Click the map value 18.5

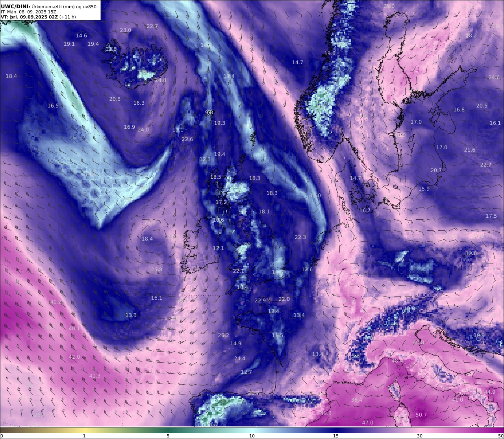tap(216, 177)
